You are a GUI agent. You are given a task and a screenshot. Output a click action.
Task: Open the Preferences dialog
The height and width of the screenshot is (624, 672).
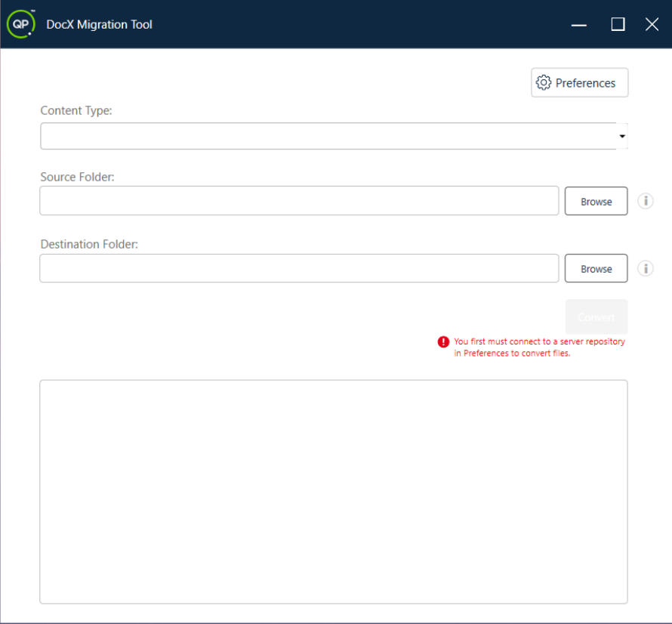click(579, 82)
